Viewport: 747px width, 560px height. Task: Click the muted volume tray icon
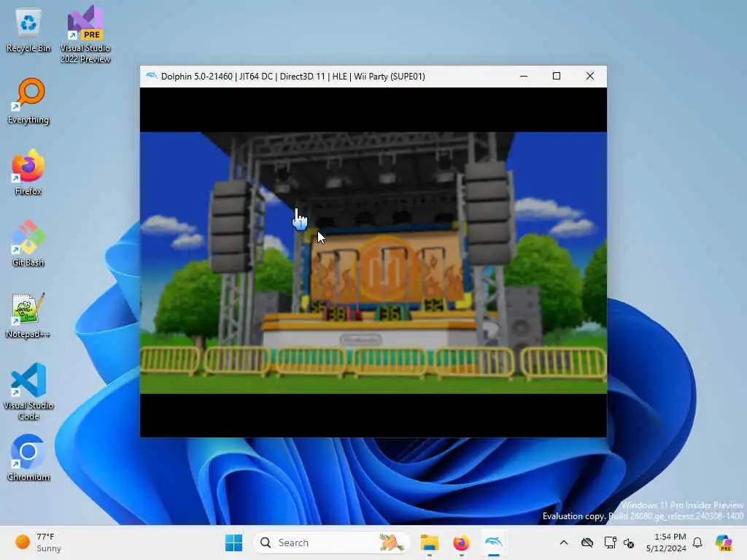coord(629,542)
